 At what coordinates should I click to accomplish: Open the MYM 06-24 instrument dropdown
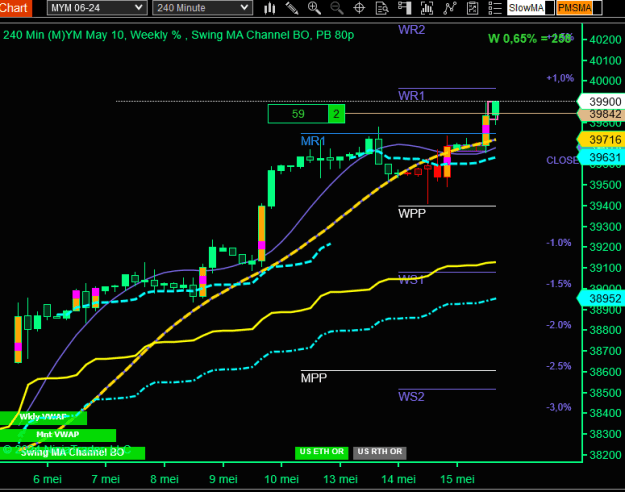97,8
